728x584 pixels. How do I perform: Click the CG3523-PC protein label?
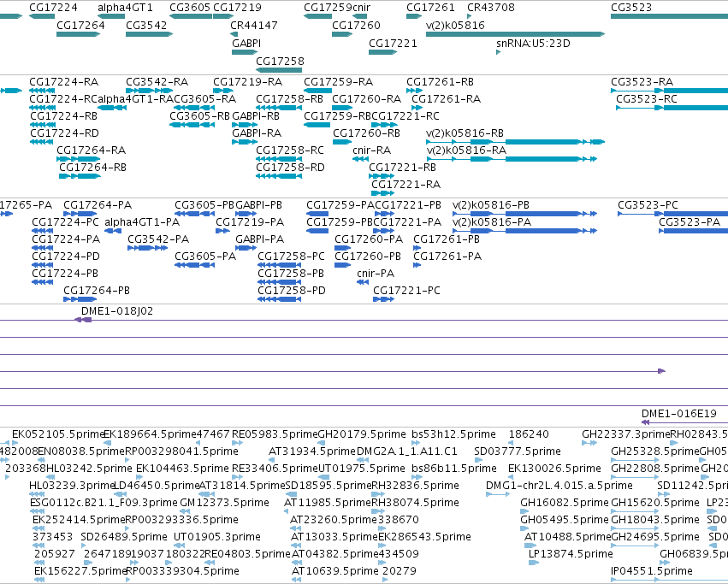click(x=648, y=205)
